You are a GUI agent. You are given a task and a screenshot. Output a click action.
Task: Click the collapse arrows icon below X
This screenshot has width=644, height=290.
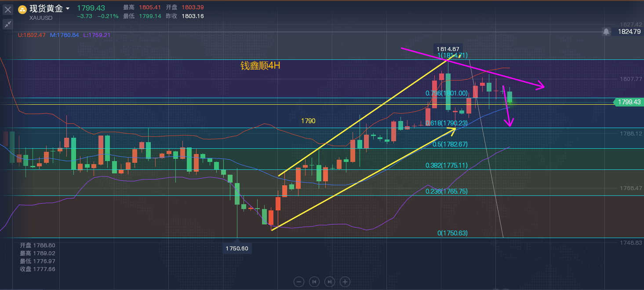click(8, 24)
